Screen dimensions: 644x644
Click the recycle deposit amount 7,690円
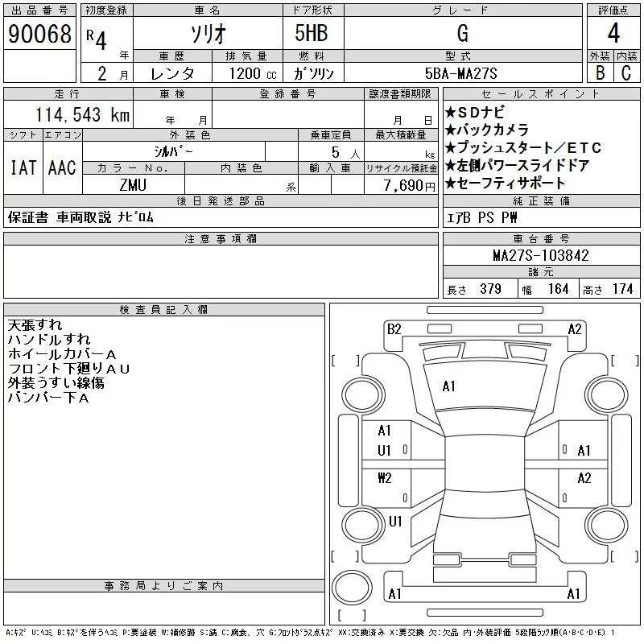click(401, 184)
